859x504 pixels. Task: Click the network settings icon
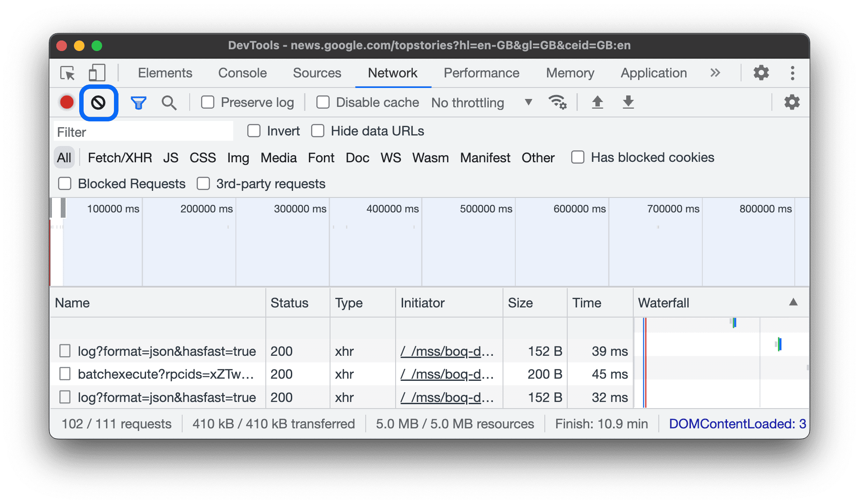[x=793, y=102]
